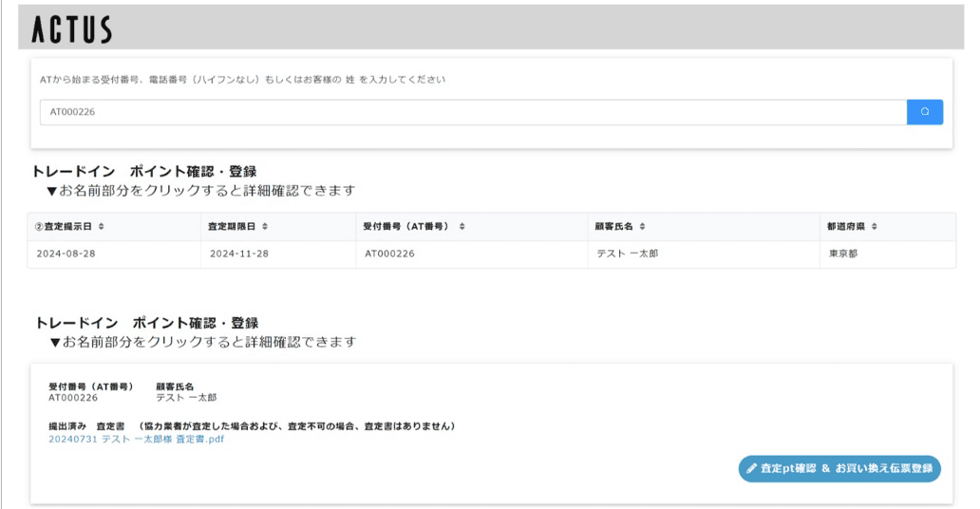Click the 都道府県 column sort arrows
980x509 pixels.
[874, 227]
